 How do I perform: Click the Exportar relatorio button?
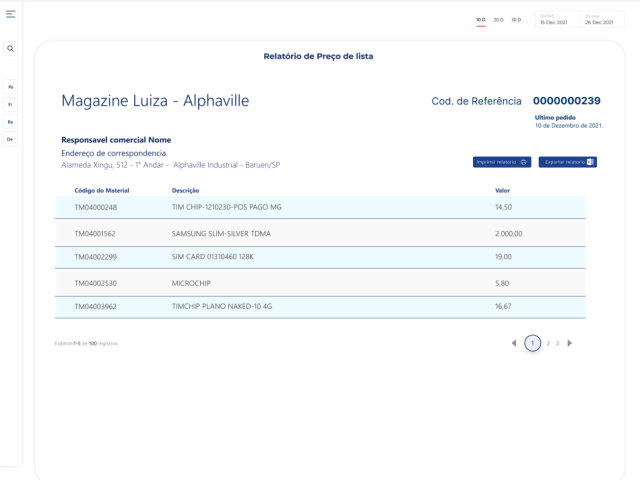click(x=568, y=162)
